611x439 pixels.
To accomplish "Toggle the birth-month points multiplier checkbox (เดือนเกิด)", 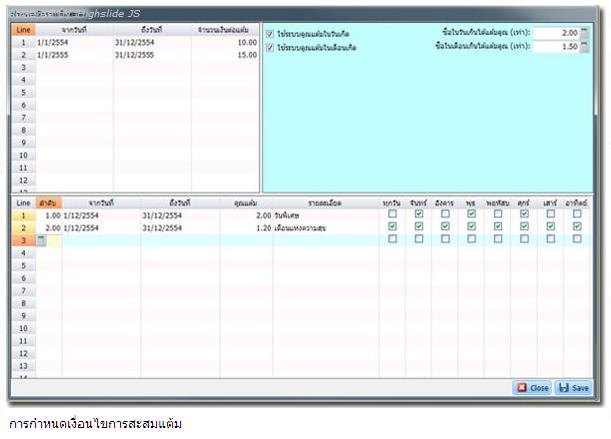I will click(270, 47).
